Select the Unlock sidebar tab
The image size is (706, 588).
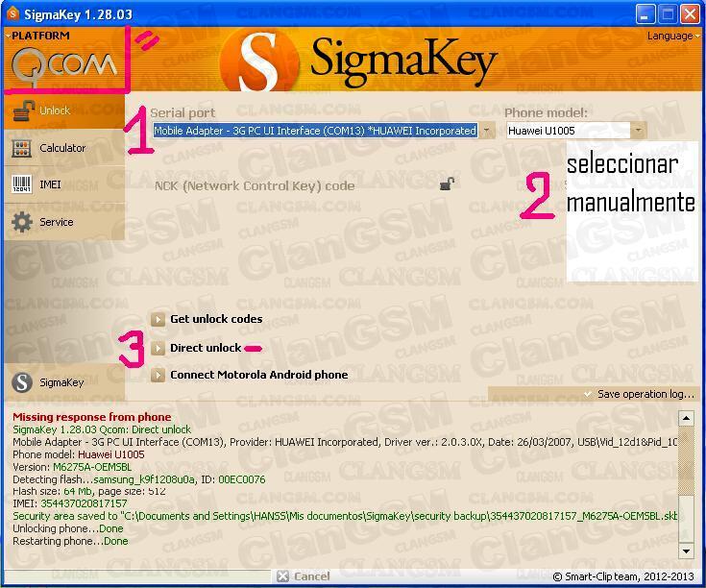pyautogui.click(x=64, y=110)
